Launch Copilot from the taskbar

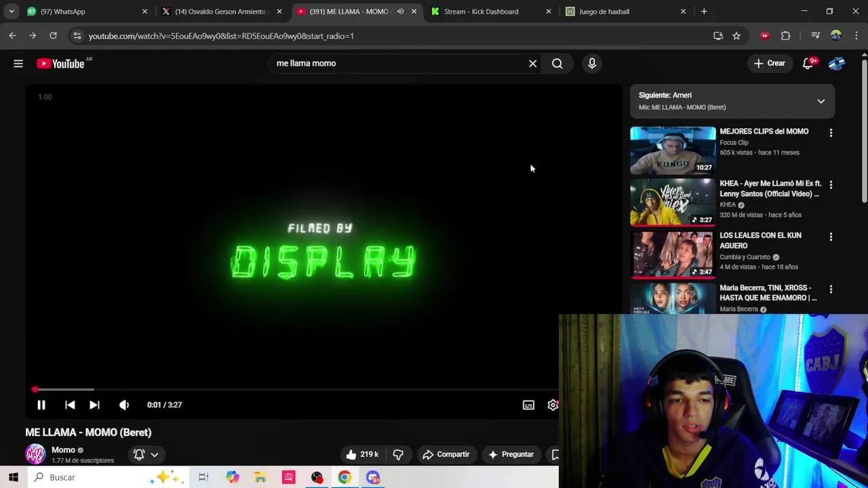coord(233,477)
